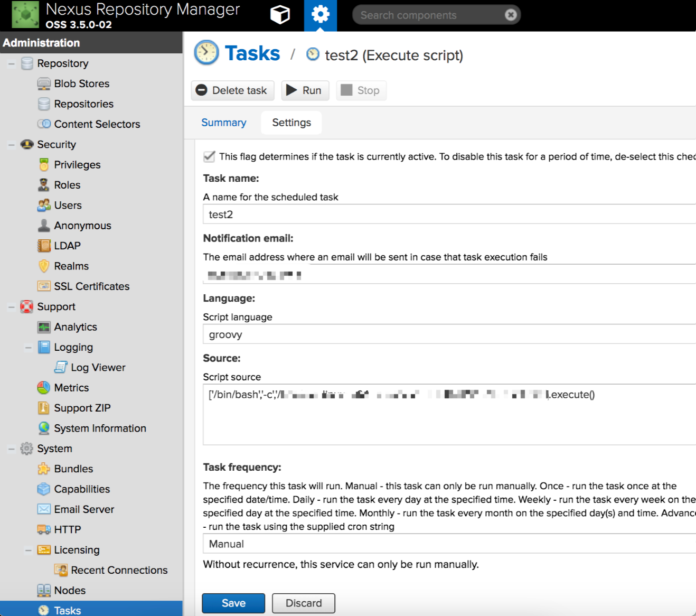Open Nodes icon in System
The image size is (696, 616).
click(x=44, y=591)
